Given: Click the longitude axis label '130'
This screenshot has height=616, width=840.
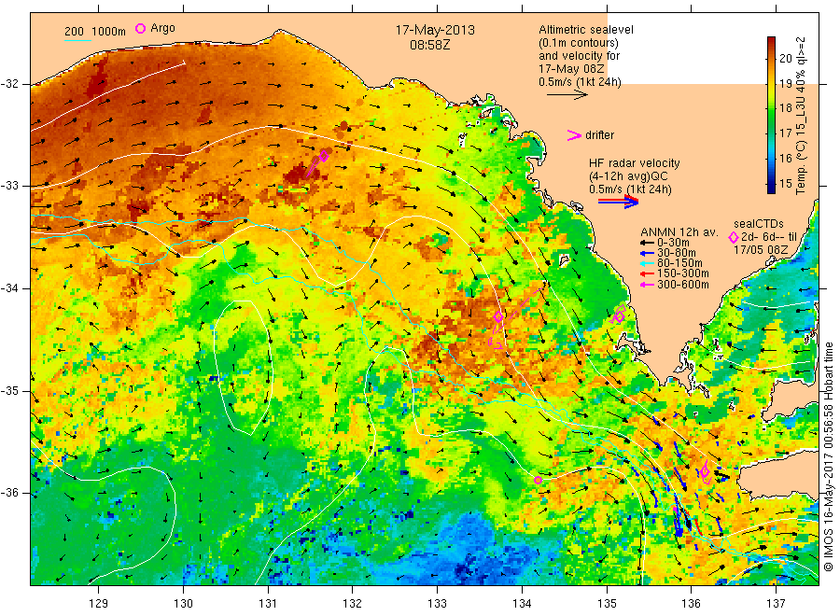Looking at the screenshot, I should click(183, 604).
